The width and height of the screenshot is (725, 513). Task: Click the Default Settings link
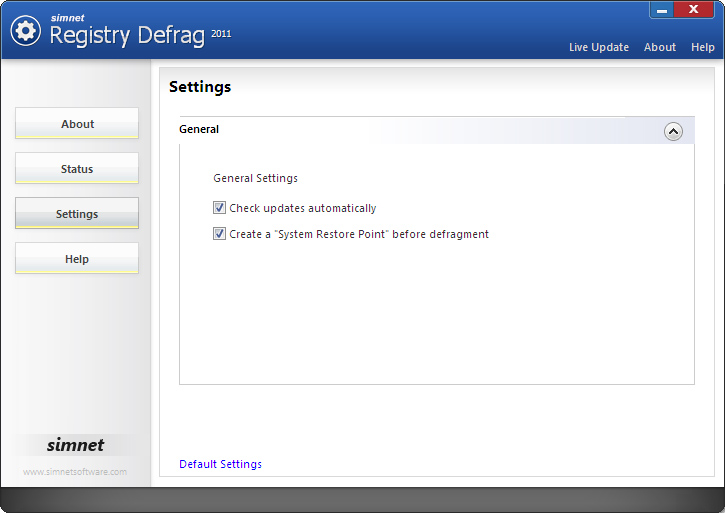(x=220, y=464)
